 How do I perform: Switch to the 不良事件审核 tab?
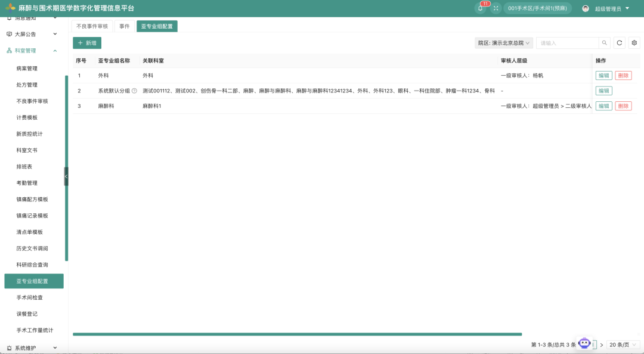[x=92, y=26]
